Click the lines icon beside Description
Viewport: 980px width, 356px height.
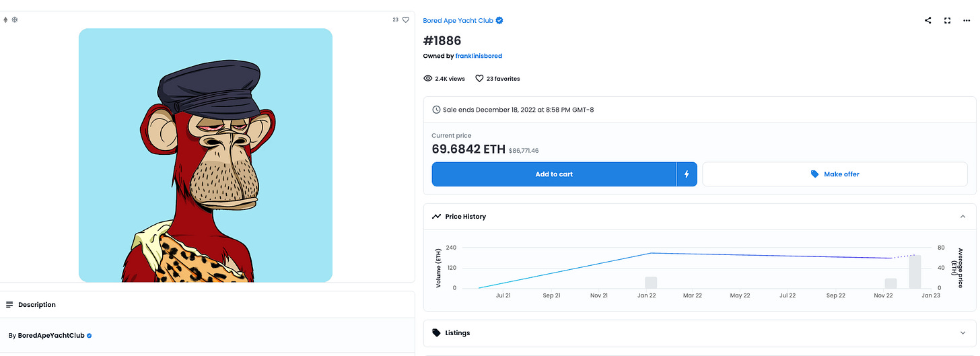coord(9,305)
